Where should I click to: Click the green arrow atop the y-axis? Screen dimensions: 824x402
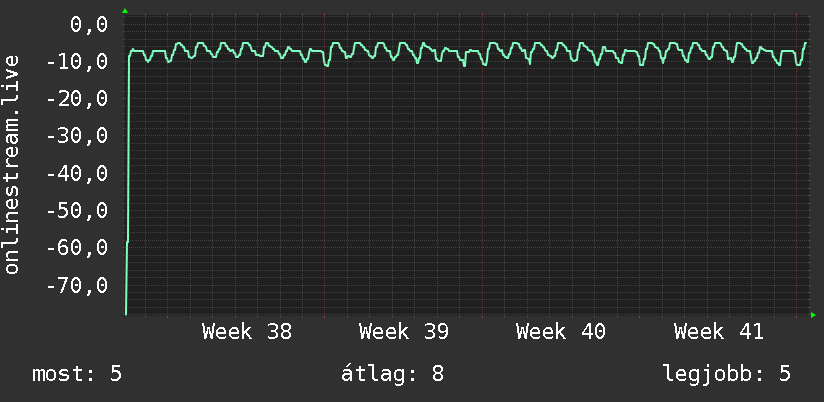pyautogui.click(x=125, y=11)
